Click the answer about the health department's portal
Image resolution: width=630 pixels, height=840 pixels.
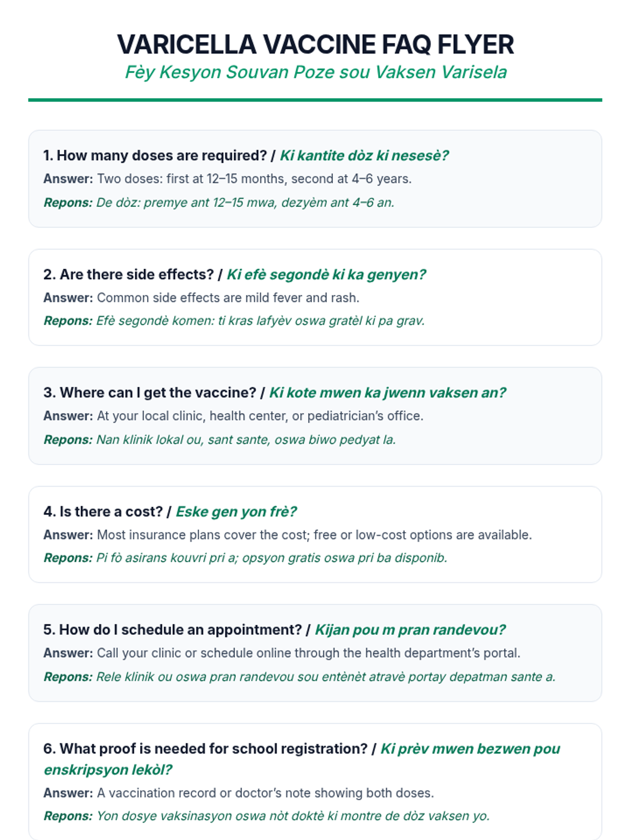tap(282, 653)
